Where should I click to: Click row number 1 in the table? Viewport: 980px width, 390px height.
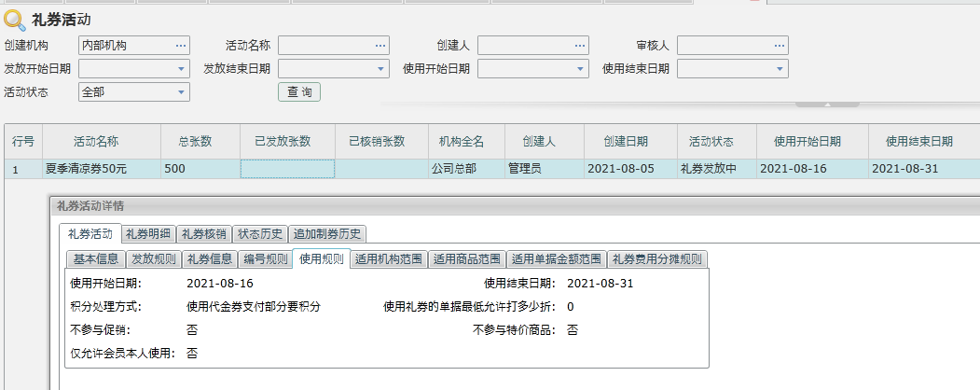pyautogui.click(x=23, y=169)
